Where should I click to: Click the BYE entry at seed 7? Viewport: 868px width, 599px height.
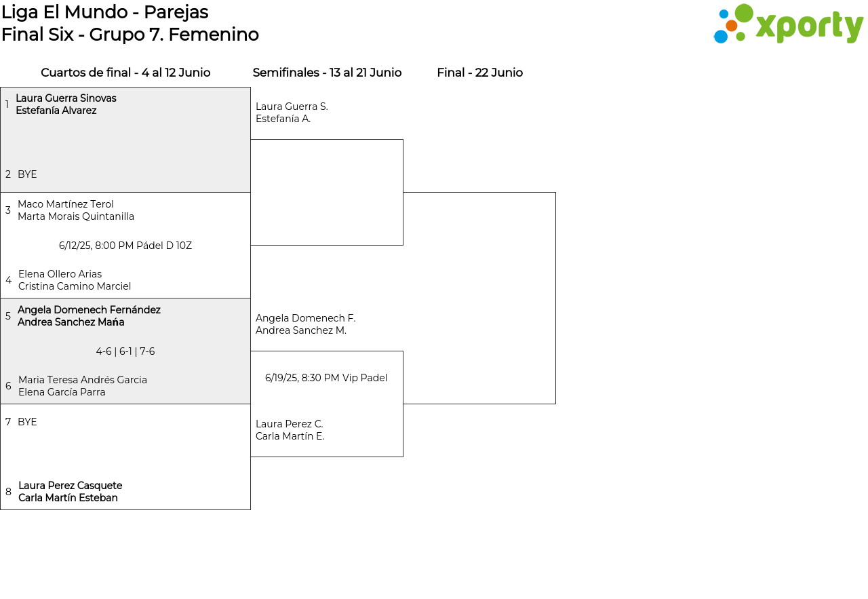click(27, 422)
